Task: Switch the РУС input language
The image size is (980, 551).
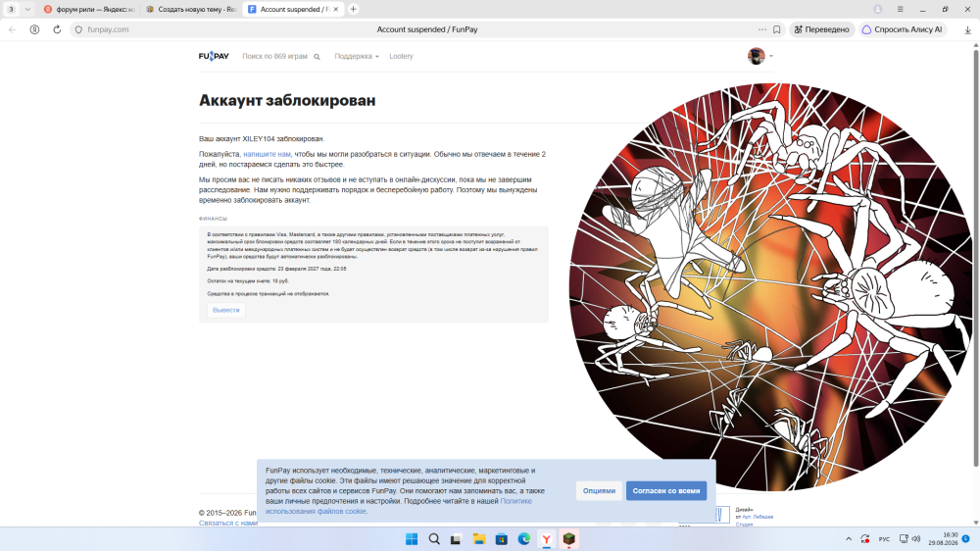Action: (x=884, y=539)
